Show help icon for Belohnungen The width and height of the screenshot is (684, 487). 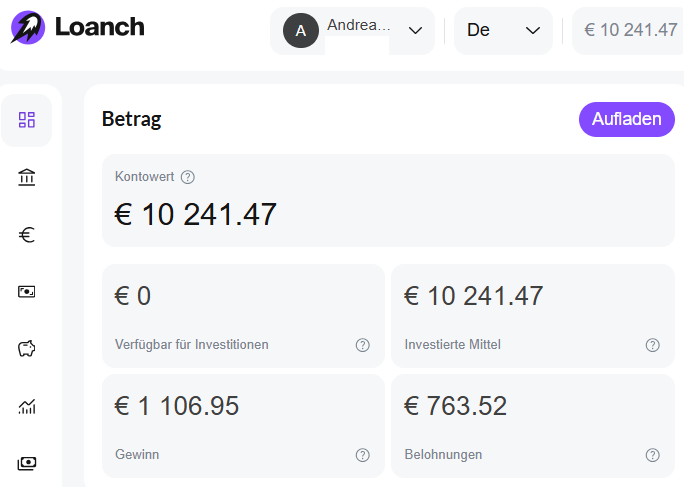tap(653, 455)
